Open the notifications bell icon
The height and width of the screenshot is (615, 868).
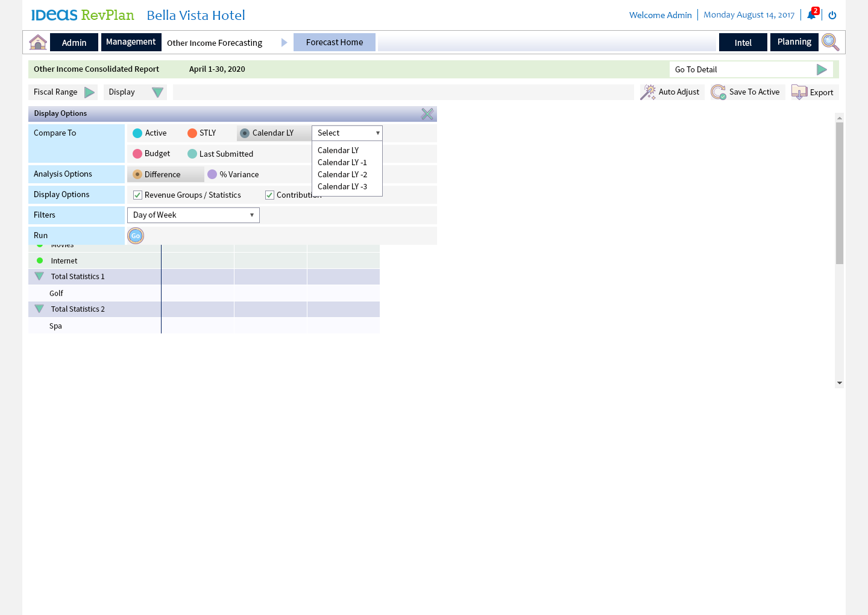[x=811, y=15]
